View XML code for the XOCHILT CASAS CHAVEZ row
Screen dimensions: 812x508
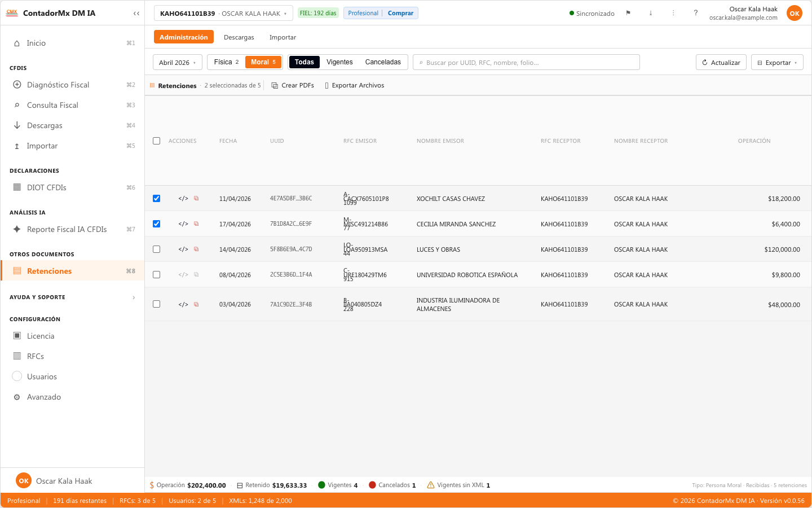click(183, 199)
